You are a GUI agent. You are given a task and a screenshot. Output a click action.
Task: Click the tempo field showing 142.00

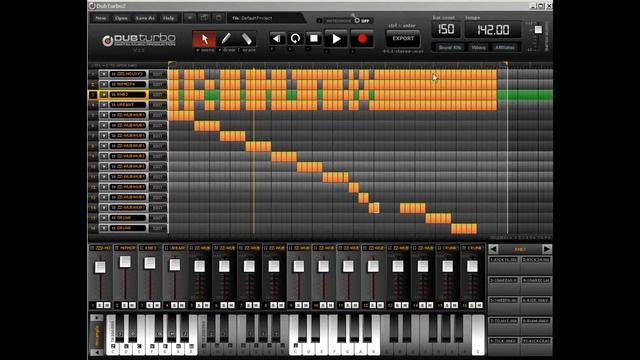(x=493, y=30)
